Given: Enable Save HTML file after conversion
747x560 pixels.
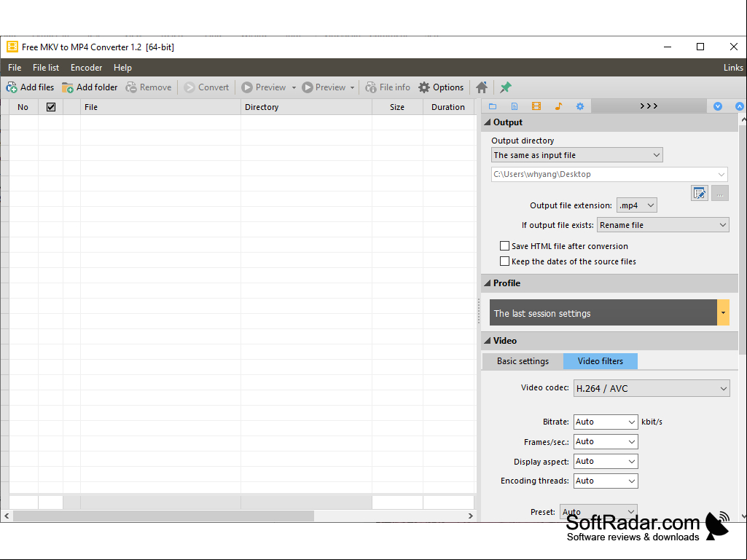Looking at the screenshot, I should click(x=504, y=245).
